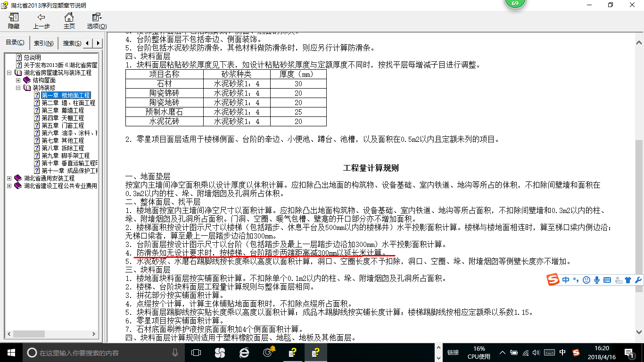Click the right tab-scroll arrow
Image resolution: width=644 pixels, height=362 pixels.
pos(98,43)
